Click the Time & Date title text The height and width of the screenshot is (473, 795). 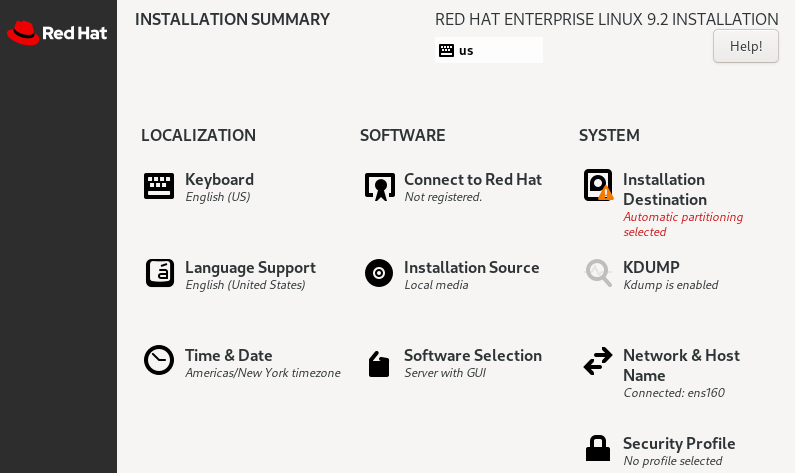tap(228, 355)
